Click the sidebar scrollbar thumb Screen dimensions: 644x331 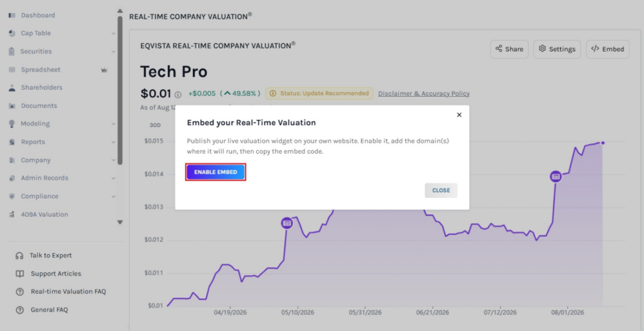(x=120, y=90)
